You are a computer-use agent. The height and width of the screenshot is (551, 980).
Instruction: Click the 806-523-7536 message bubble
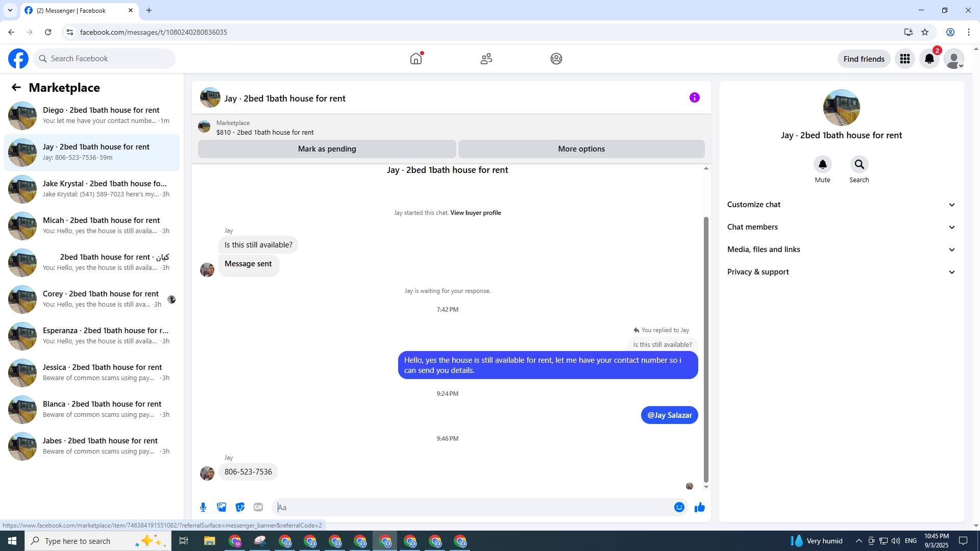click(x=248, y=472)
